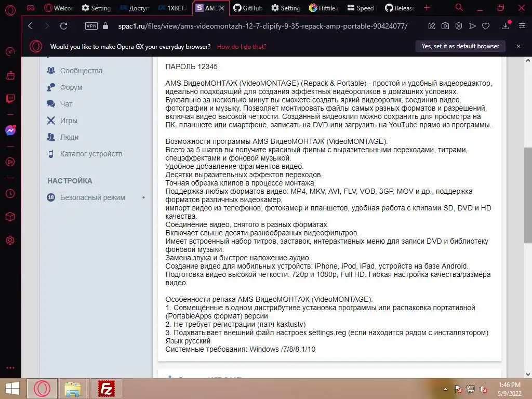Image resolution: width=532 pixels, height=399 pixels.
Task: Click 'Yes, set it as default browser'
Action: (x=460, y=46)
